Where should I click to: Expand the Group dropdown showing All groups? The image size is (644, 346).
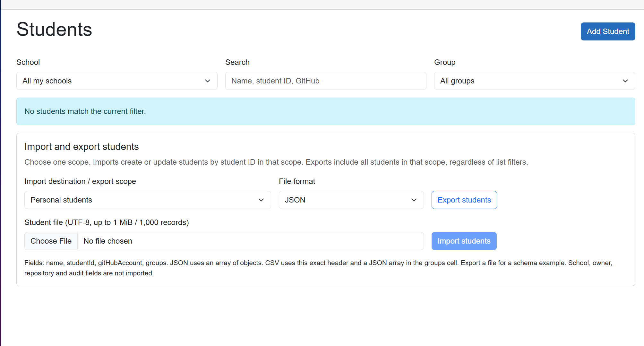[x=535, y=81]
